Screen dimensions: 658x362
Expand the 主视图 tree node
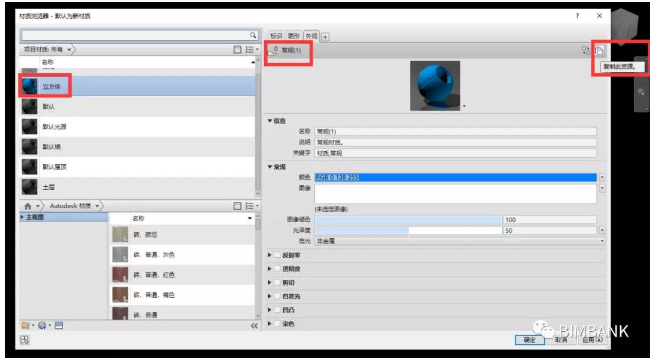22,217
